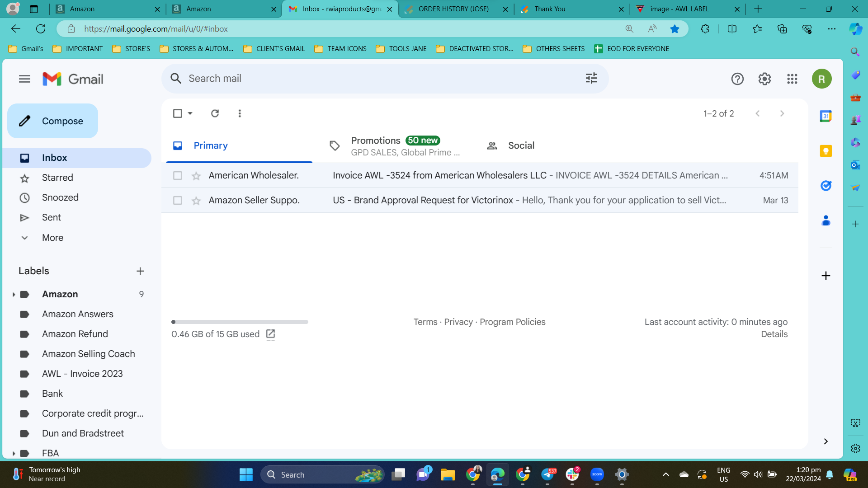The width and height of the screenshot is (868, 488).
Task: Open Edge Copilot sidebar icon
Action: pos(855,29)
